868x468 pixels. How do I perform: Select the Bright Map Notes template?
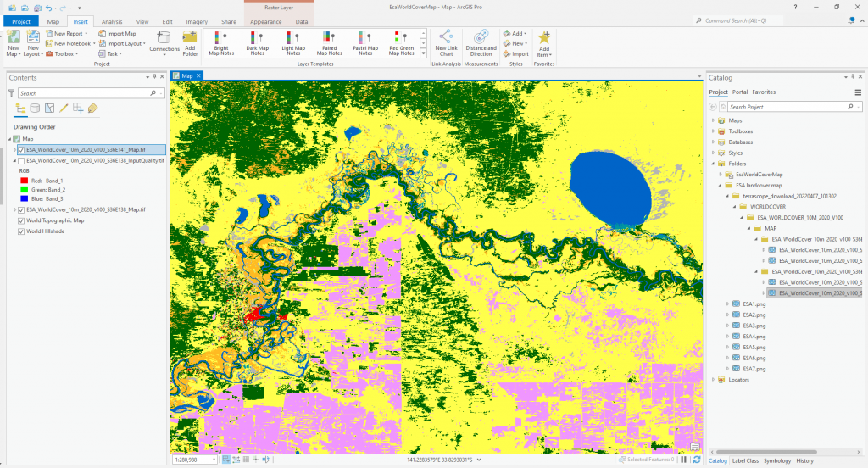221,44
